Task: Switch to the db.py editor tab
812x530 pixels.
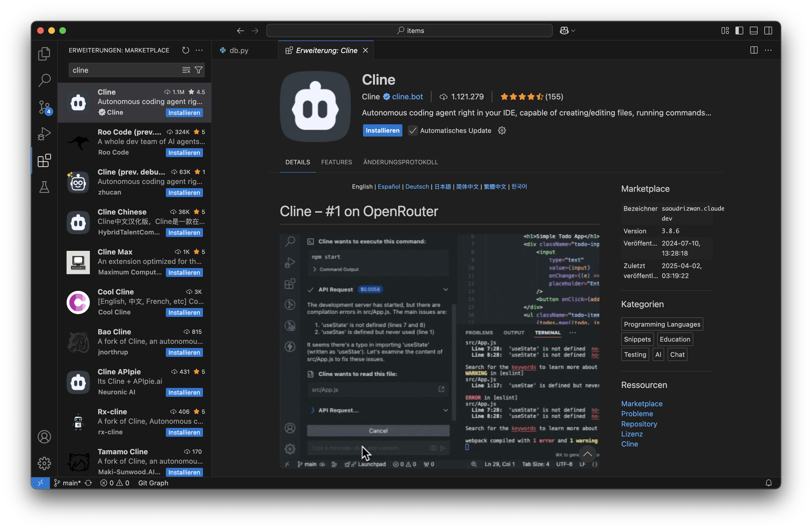Action: tap(238, 50)
